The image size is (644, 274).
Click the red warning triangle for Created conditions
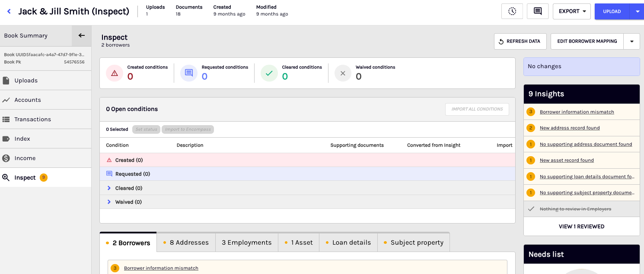115,73
